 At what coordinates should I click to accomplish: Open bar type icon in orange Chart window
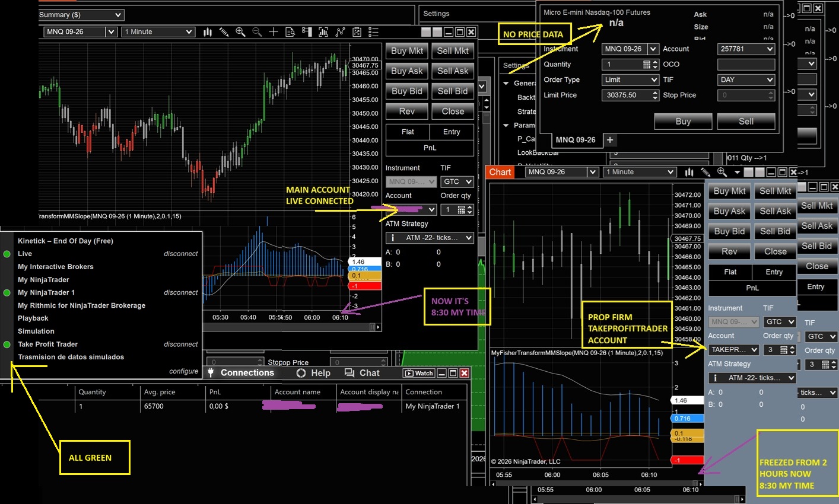point(689,172)
